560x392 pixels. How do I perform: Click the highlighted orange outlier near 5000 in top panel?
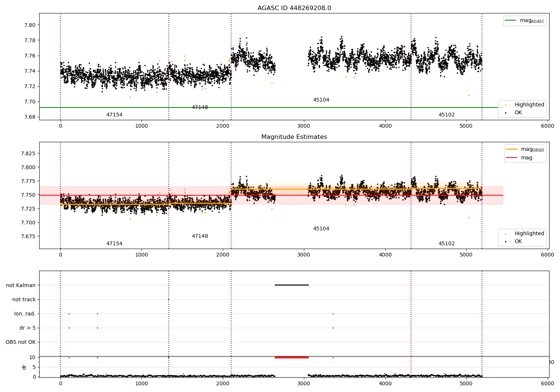(469, 95)
